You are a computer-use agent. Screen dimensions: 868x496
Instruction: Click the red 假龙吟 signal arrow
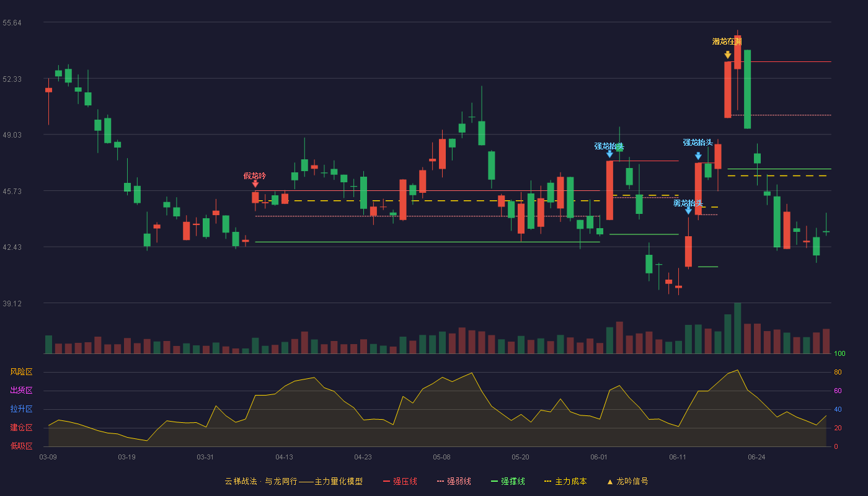click(255, 184)
